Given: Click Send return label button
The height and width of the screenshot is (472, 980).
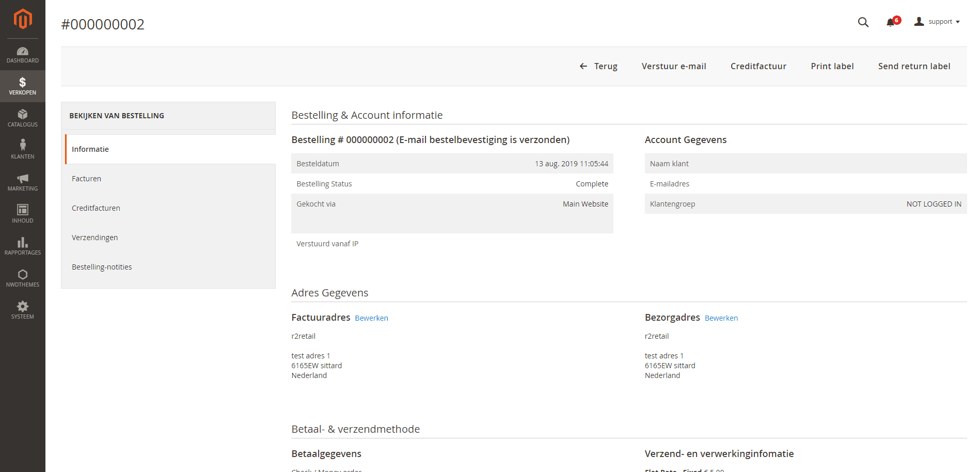Looking at the screenshot, I should (x=914, y=66).
